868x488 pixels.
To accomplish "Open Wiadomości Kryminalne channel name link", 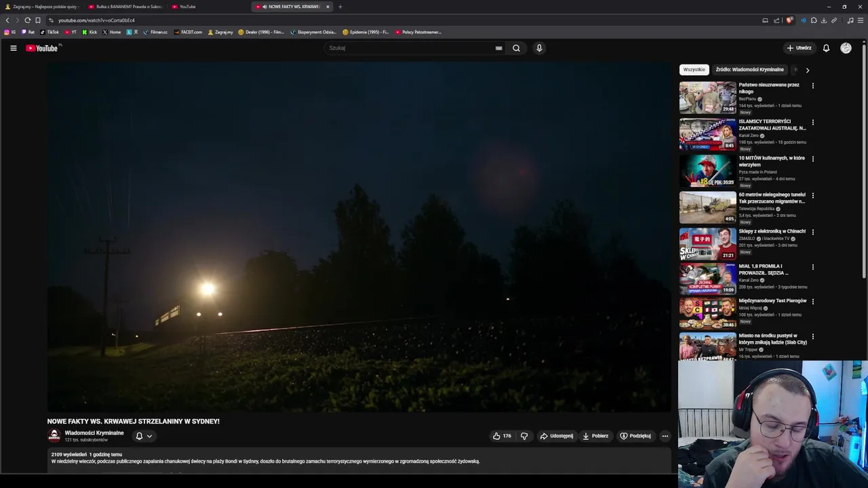I will 94,432.
